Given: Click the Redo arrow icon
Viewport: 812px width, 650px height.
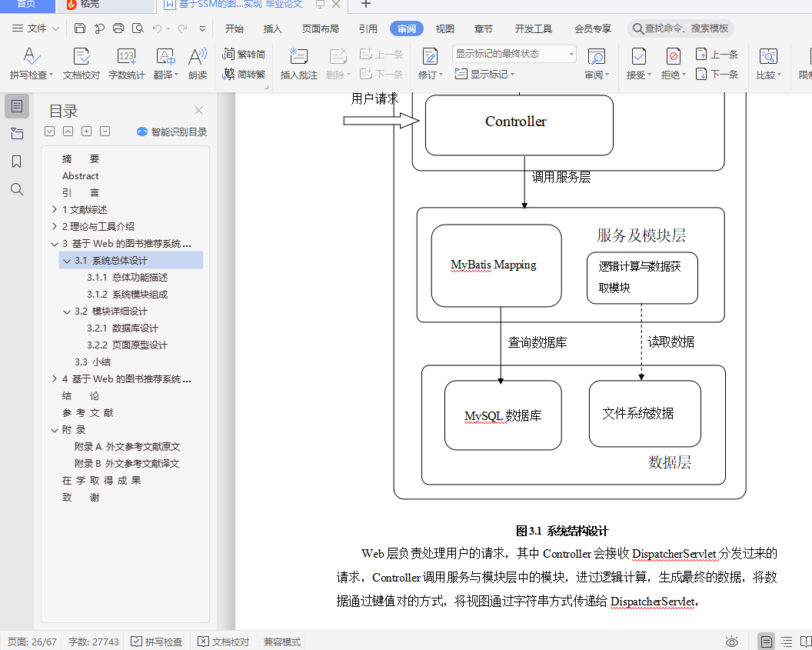Looking at the screenshot, I should pos(182,28).
